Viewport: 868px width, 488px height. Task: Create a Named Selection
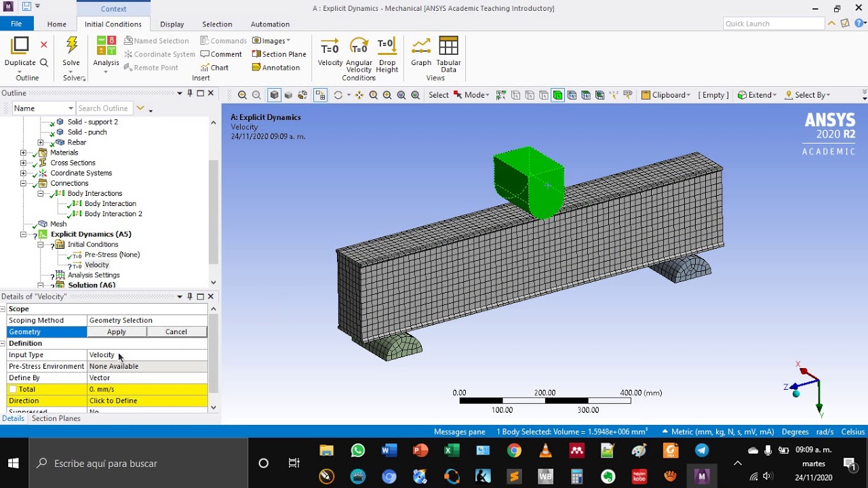pos(156,41)
